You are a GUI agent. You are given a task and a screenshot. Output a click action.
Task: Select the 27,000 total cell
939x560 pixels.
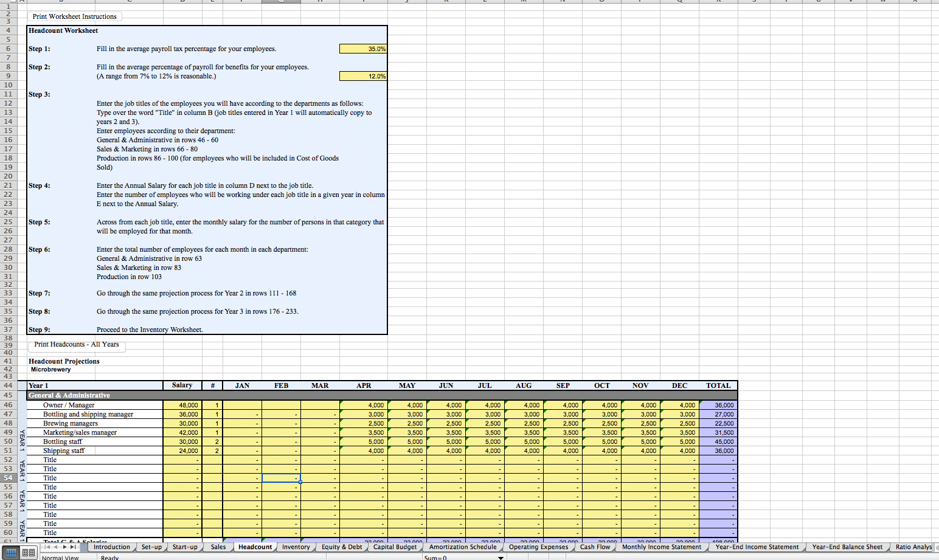(718, 414)
